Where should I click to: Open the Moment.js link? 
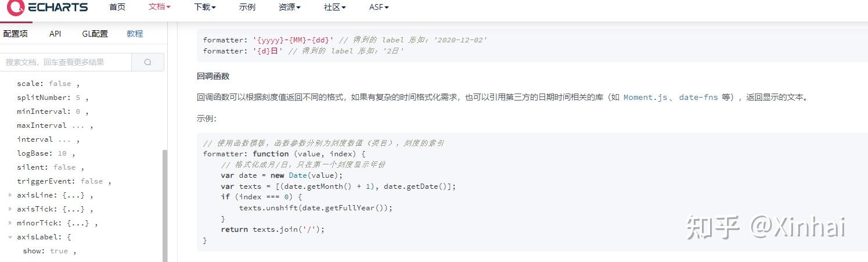(645, 98)
